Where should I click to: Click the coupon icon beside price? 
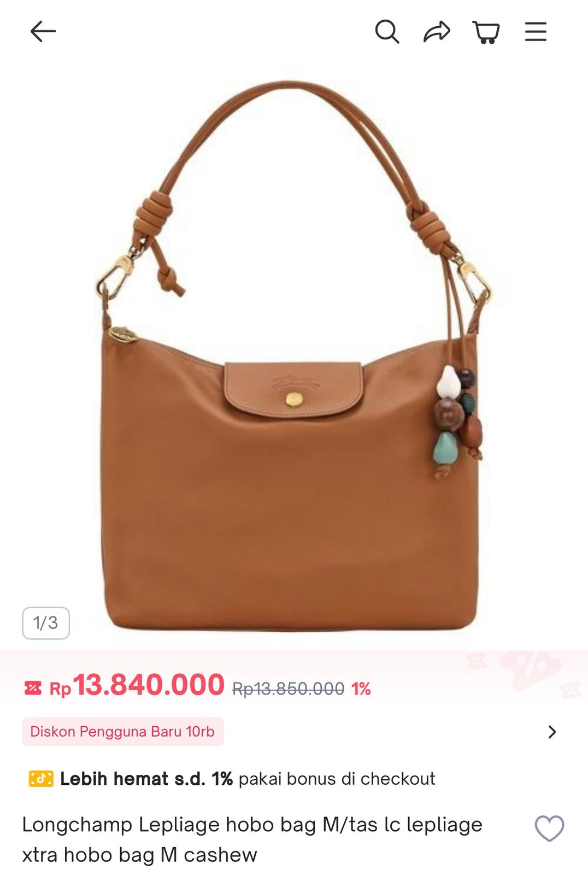click(x=33, y=687)
